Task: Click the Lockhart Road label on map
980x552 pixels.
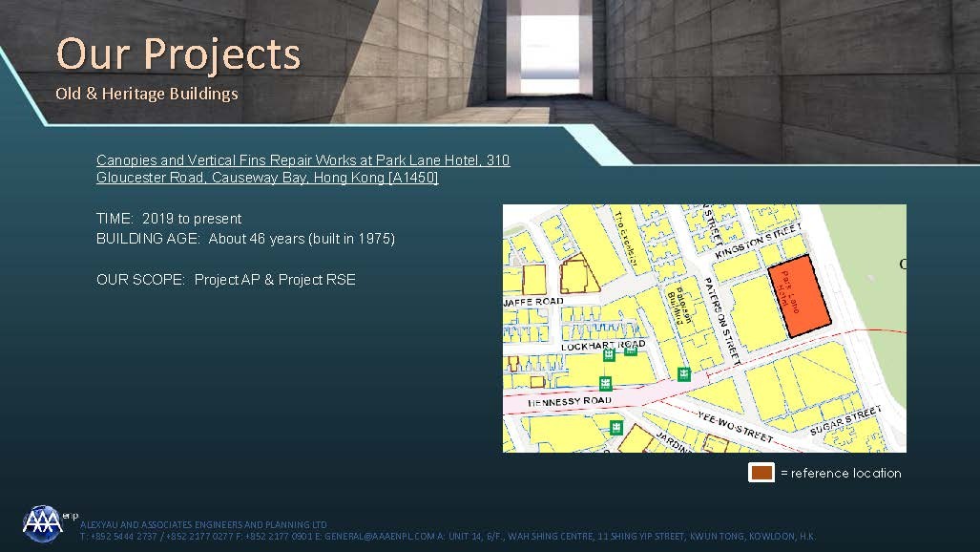Action: click(x=602, y=346)
